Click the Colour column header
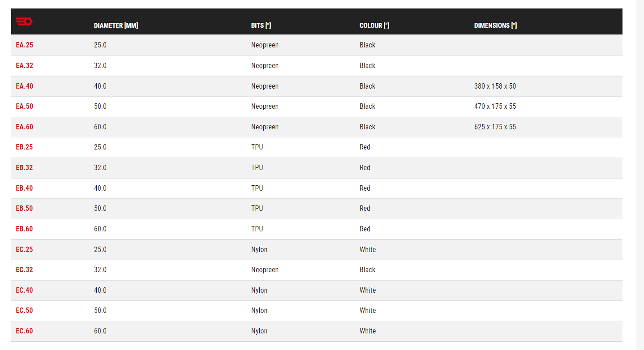Screen dimensions: 644x350 coord(374,26)
